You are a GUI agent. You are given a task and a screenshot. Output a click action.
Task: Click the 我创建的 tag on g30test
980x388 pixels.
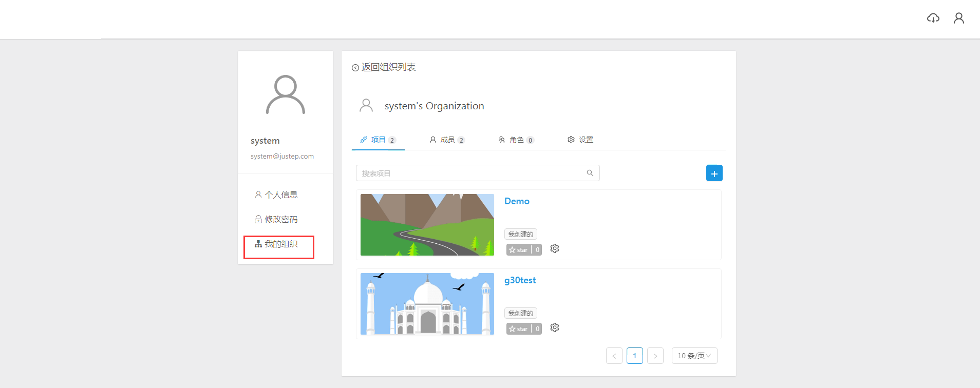[521, 313]
